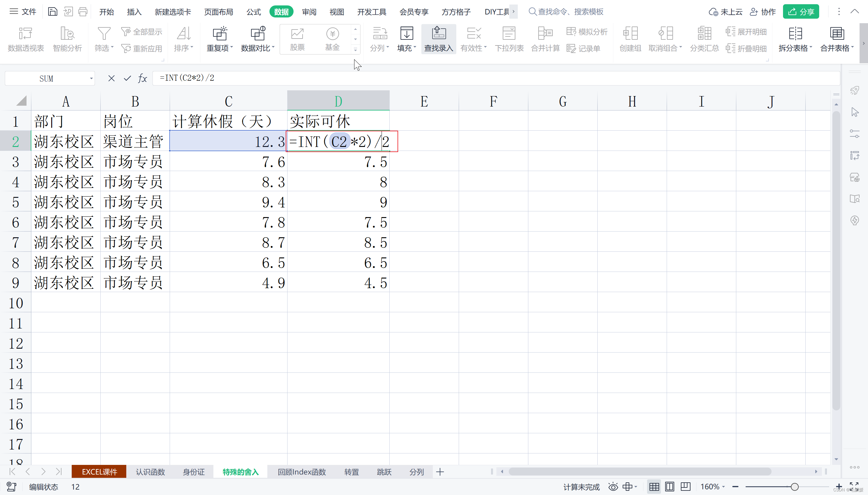Click the zoom slider handle
This screenshot has height=495, width=868.
(794, 487)
